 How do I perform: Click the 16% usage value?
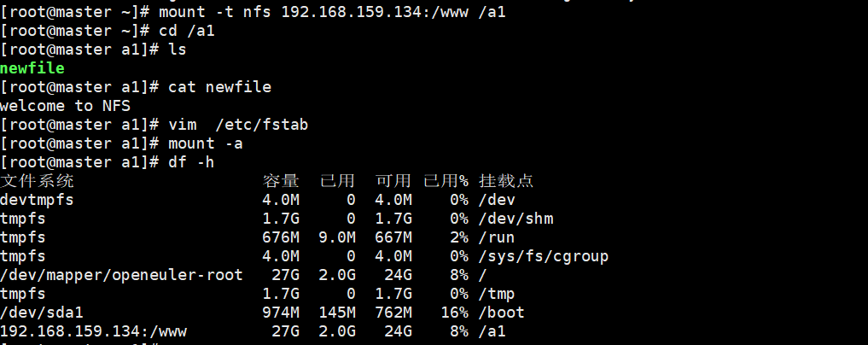coord(454,313)
